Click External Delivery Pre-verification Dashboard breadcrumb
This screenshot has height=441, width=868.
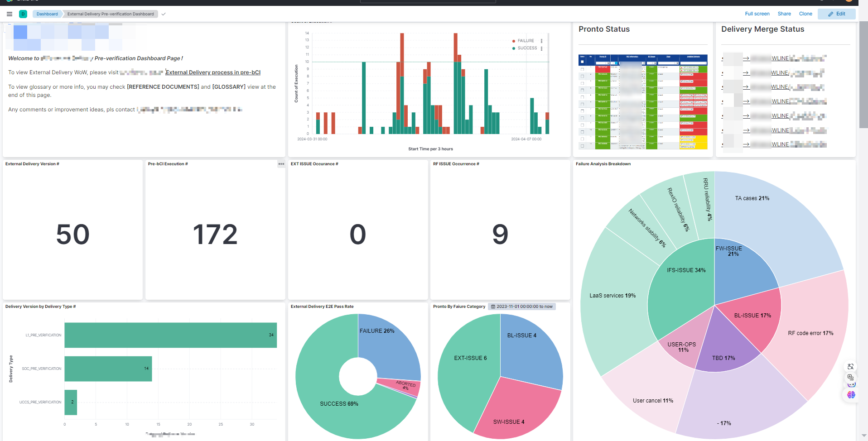click(x=111, y=14)
